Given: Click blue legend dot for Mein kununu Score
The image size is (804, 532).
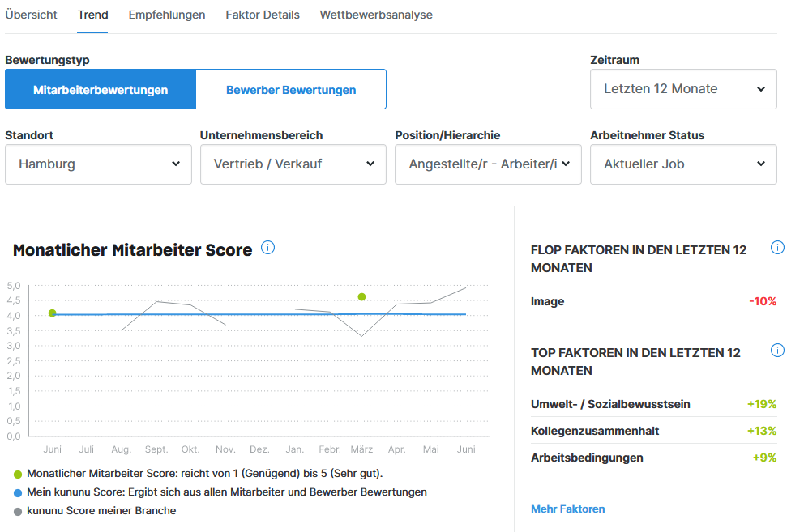Looking at the screenshot, I should tap(18, 492).
